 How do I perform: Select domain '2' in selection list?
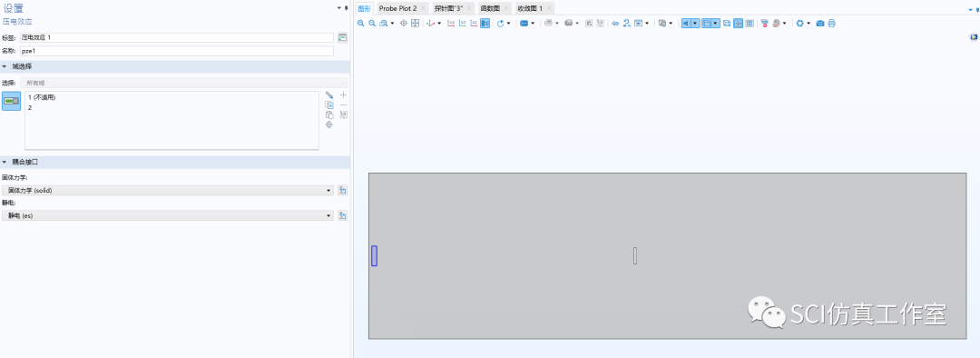[30, 107]
